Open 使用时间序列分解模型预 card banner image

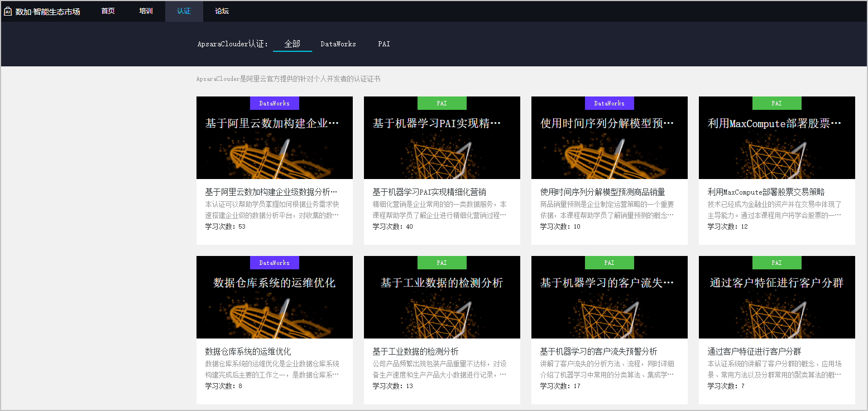point(610,138)
